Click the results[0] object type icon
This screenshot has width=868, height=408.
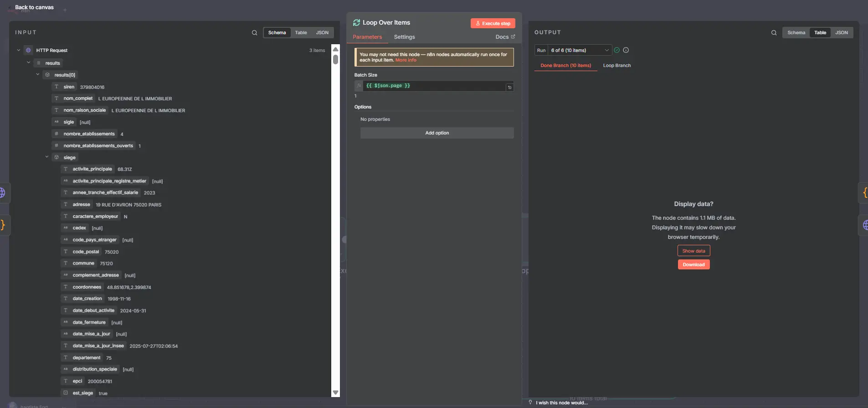(x=47, y=75)
